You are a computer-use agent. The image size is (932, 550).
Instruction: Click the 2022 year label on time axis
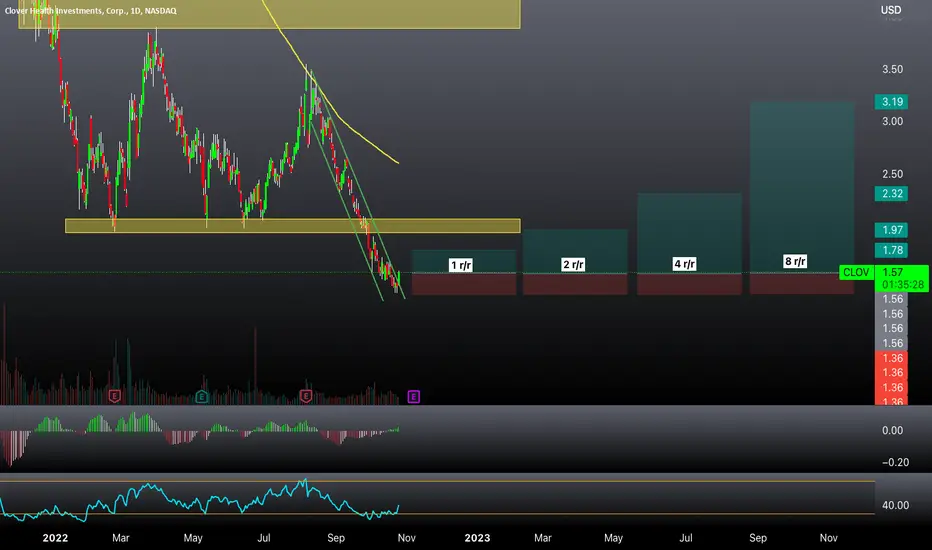pyautogui.click(x=55, y=538)
